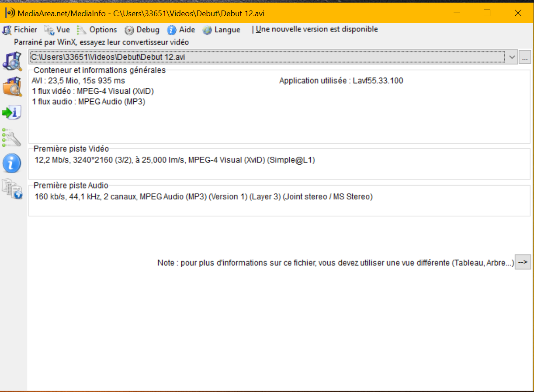Click '1 flux vidéo : MPEG-4 Visual (XviD)' text

tap(93, 91)
